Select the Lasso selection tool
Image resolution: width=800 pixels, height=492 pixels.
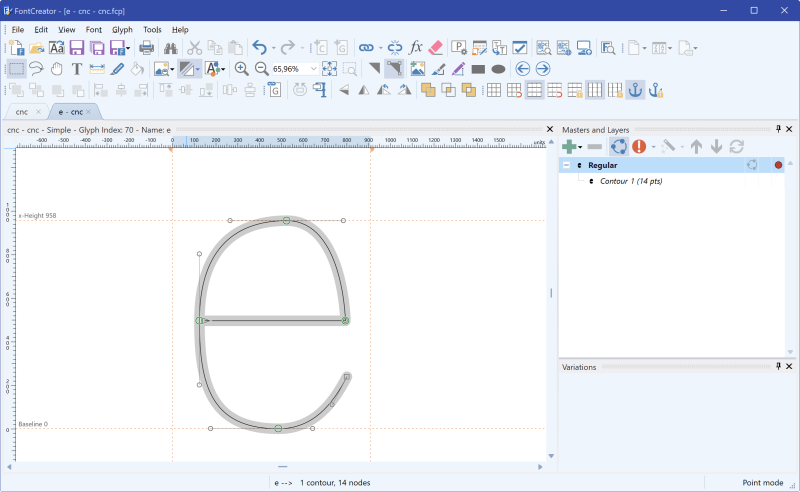click(36, 68)
